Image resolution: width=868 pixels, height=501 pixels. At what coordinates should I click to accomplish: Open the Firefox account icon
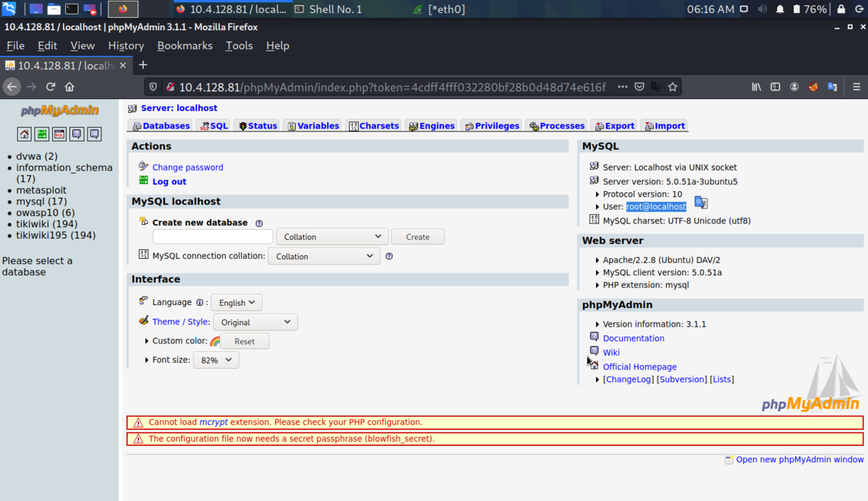click(794, 87)
